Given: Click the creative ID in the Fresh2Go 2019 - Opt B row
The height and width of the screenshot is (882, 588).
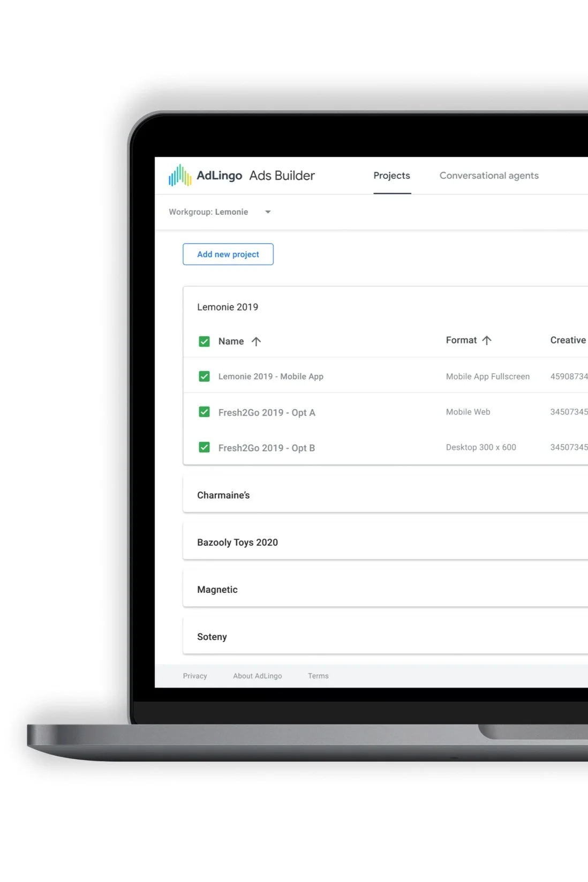Looking at the screenshot, I should coord(569,447).
